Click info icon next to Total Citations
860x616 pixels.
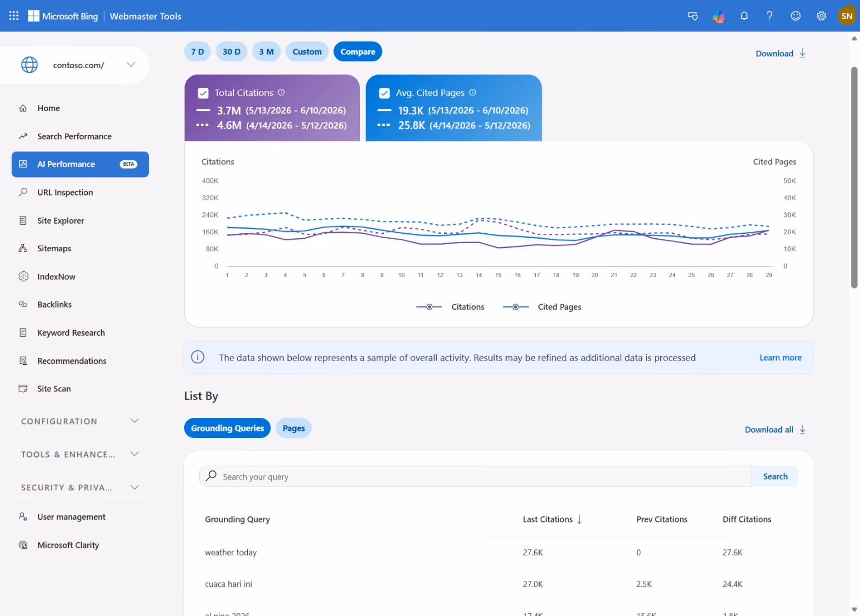coord(281,93)
